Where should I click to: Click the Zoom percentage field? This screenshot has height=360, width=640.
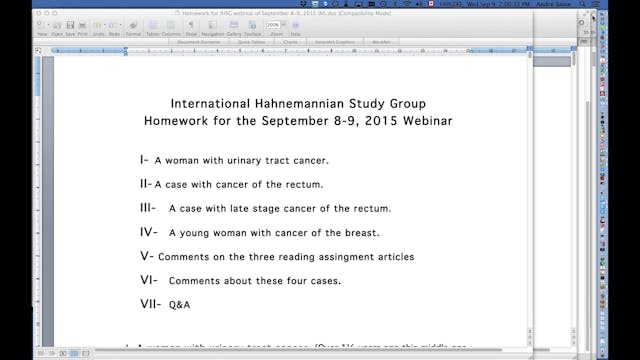(273, 25)
